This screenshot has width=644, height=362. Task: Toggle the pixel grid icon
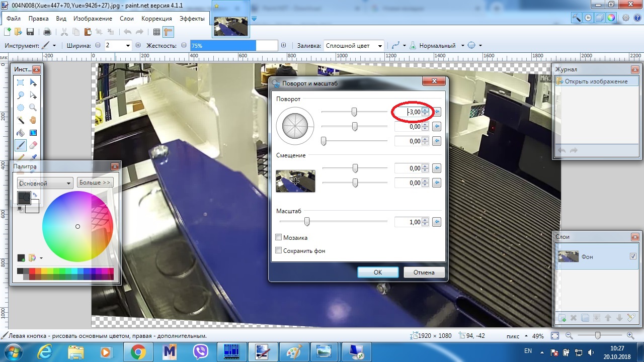pyautogui.click(x=156, y=32)
